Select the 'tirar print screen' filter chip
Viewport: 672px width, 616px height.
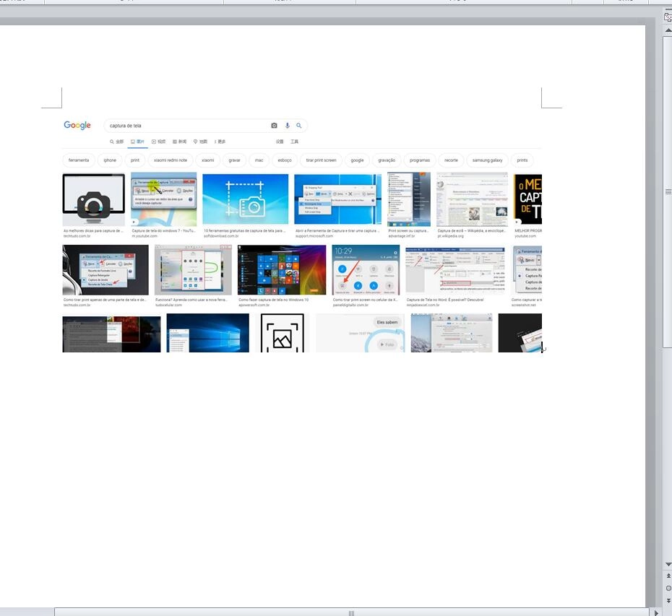click(321, 160)
